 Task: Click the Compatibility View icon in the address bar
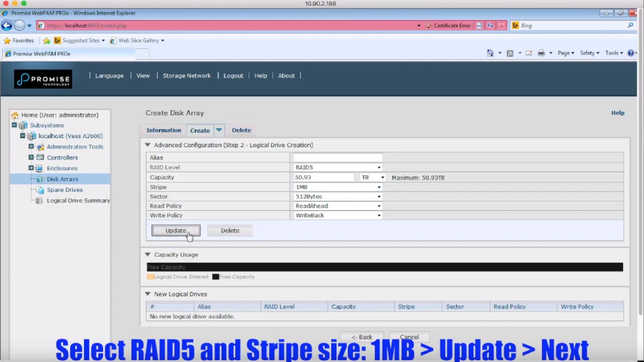coord(479,25)
